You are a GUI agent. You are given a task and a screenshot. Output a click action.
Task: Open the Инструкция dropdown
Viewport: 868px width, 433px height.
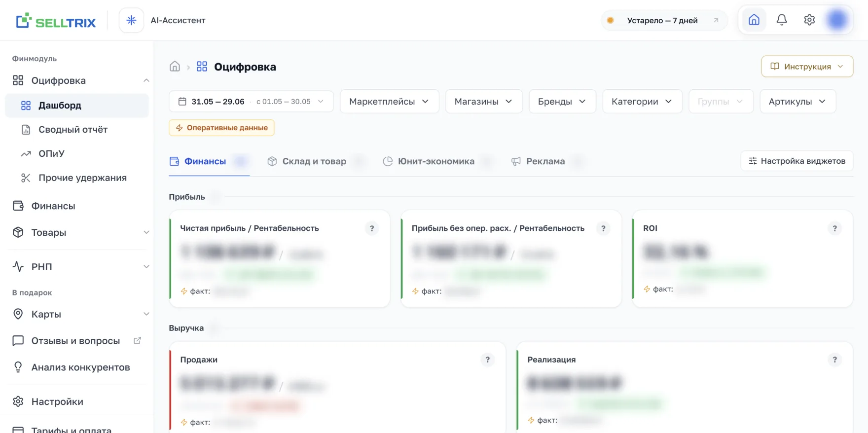807,67
